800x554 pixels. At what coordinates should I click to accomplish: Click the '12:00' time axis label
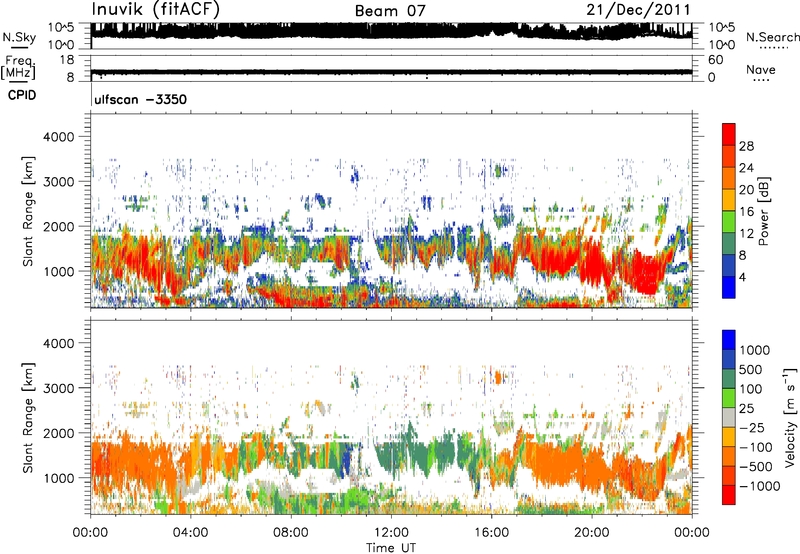[x=391, y=533]
